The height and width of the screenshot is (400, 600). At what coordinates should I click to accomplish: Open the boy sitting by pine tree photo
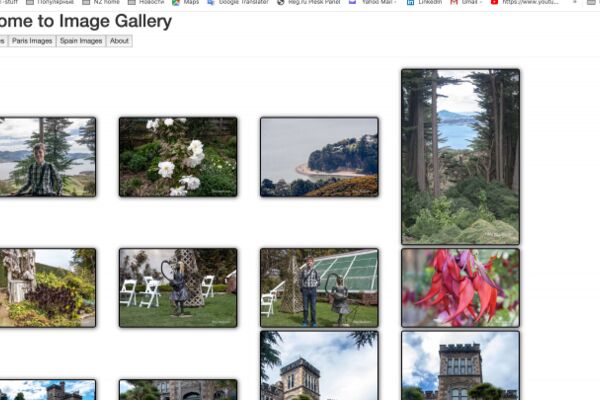pyautogui.click(x=47, y=157)
